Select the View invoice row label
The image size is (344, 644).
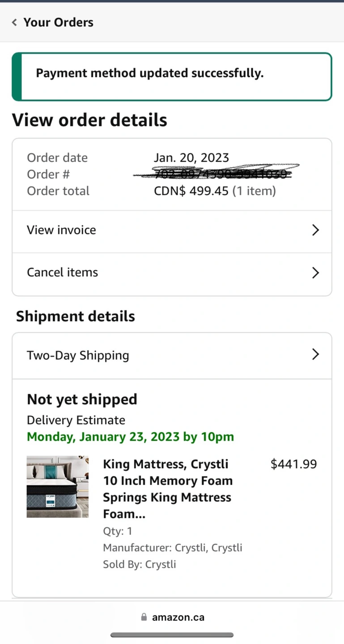pyautogui.click(x=61, y=230)
